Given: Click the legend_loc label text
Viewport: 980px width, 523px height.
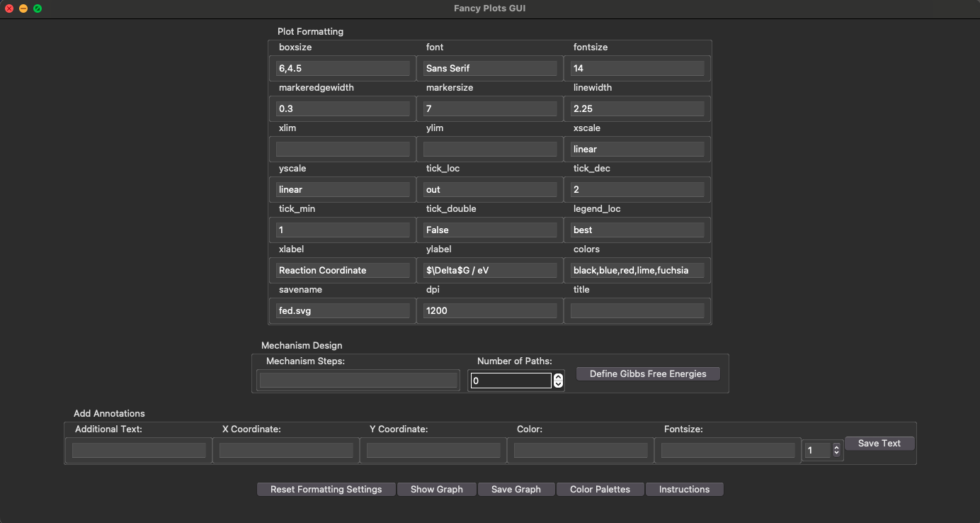Looking at the screenshot, I should pos(597,208).
